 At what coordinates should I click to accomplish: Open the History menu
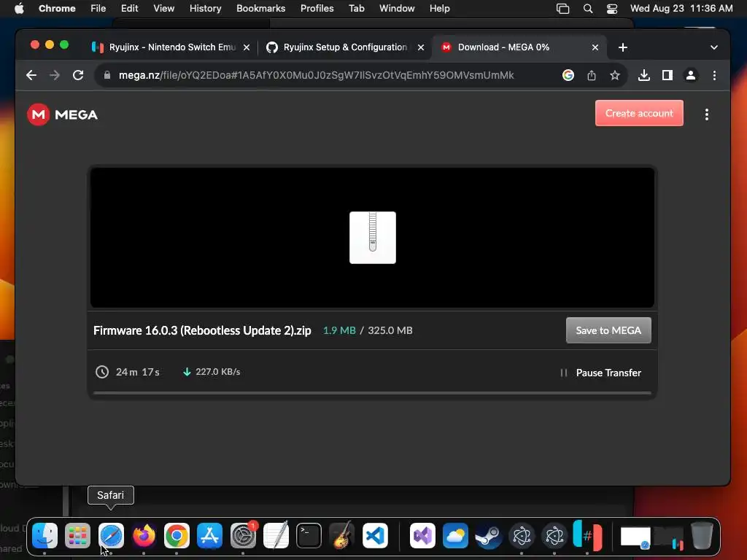coord(205,8)
